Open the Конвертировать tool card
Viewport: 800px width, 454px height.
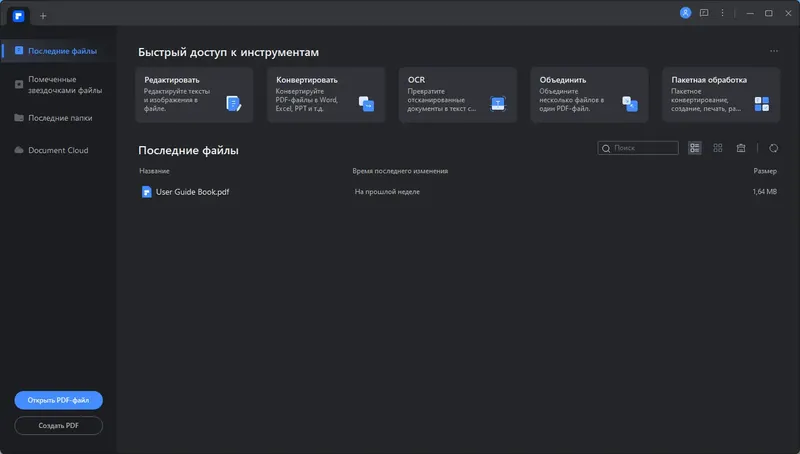click(326, 95)
